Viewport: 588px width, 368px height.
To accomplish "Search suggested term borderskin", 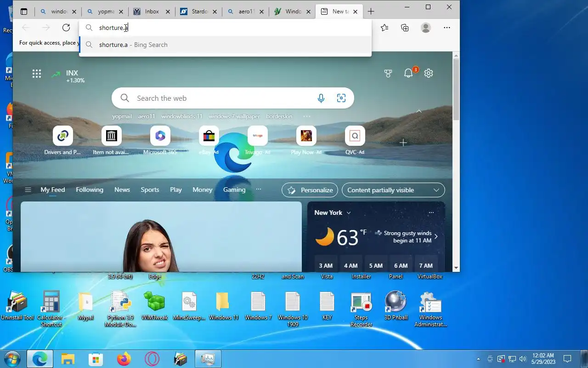I will click(279, 116).
